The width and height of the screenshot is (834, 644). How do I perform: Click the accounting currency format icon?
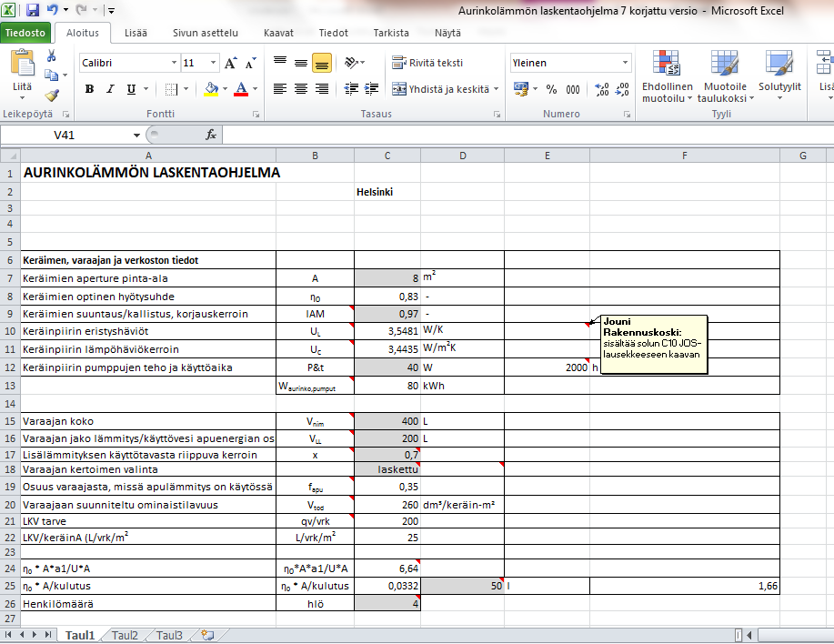(521, 89)
